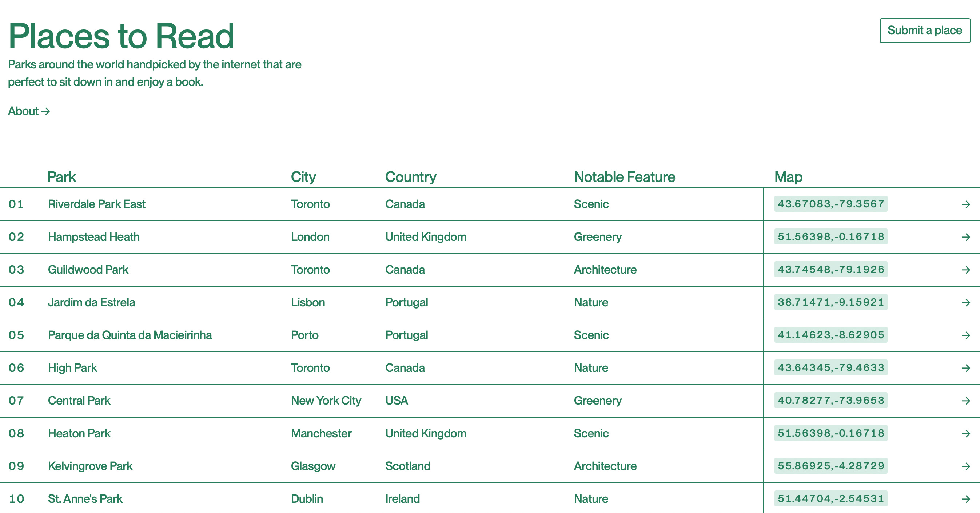Click row number 01
Viewport: 980px width, 513px height.
tap(16, 204)
